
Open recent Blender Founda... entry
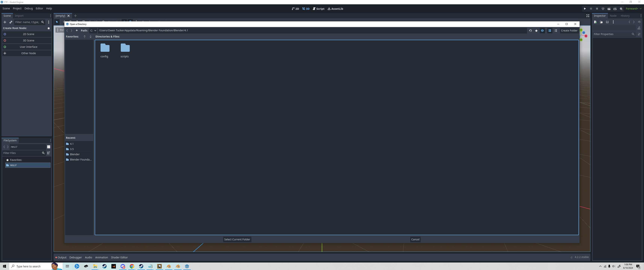pyautogui.click(x=79, y=160)
